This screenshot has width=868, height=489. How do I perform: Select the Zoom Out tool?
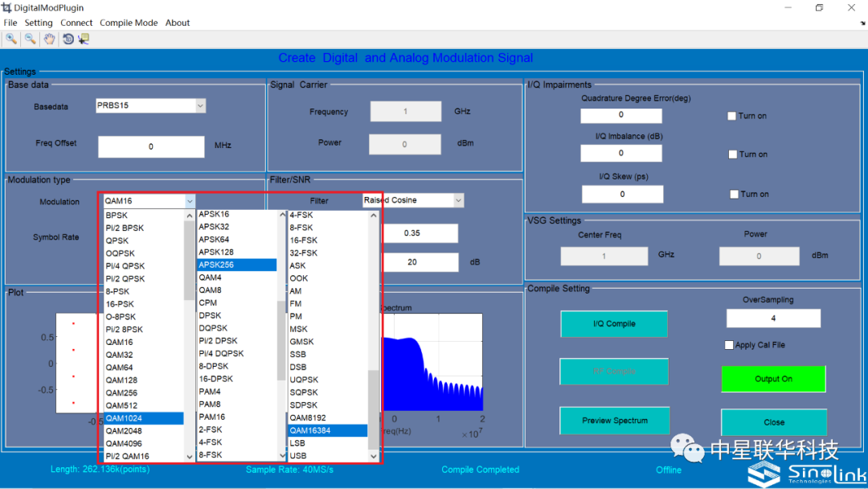coord(31,39)
